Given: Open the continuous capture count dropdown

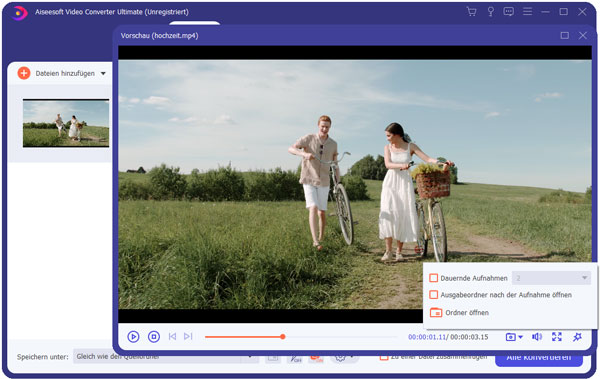Looking at the screenshot, I should [x=551, y=278].
